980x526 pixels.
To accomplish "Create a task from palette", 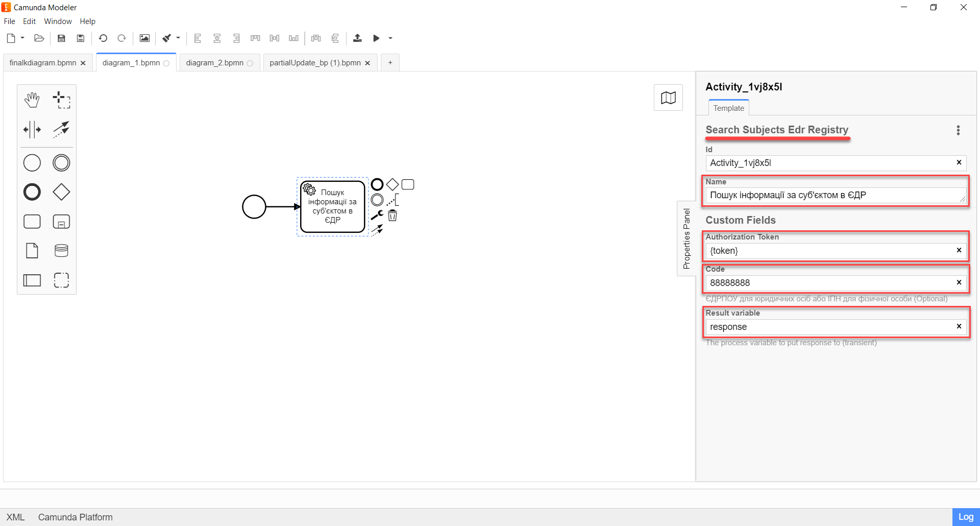I will pyautogui.click(x=32, y=222).
